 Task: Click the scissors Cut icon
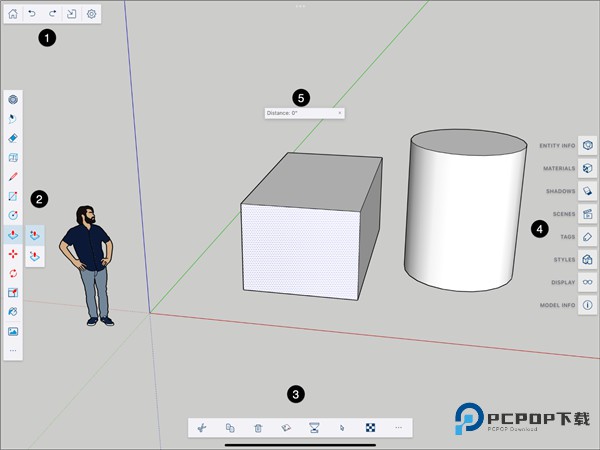pos(202,427)
